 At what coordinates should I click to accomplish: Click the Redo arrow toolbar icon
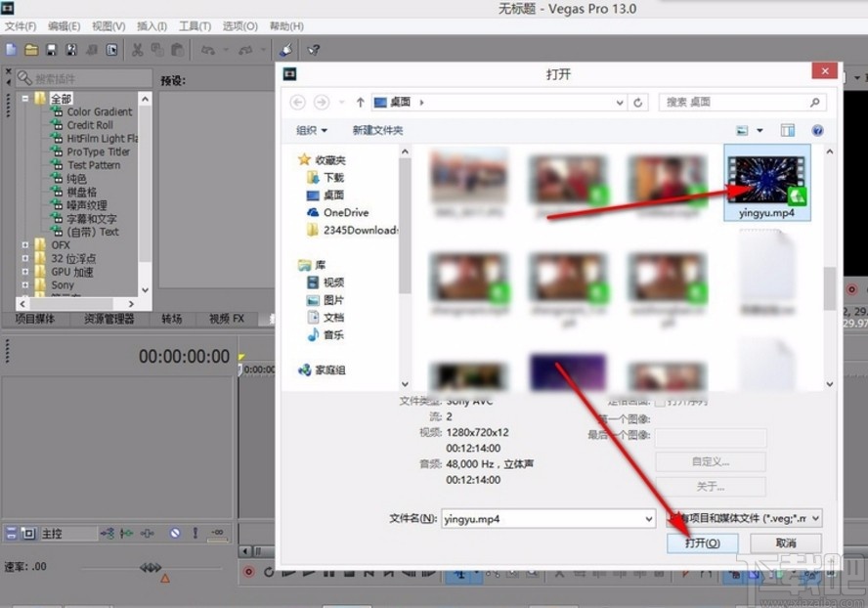click(245, 51)
